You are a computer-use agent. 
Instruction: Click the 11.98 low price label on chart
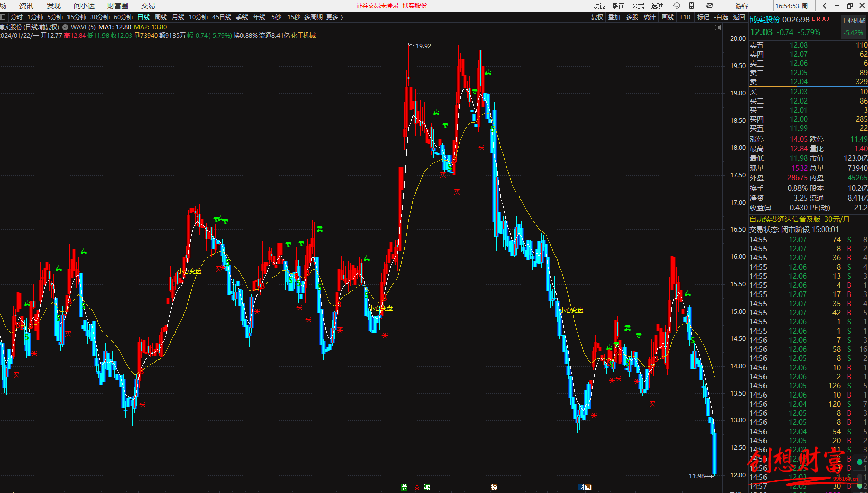tap(697, 476)
